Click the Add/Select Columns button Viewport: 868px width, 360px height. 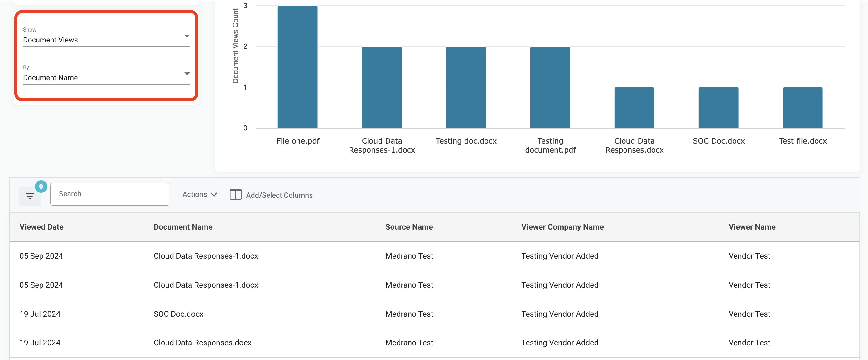click(271, 195)
